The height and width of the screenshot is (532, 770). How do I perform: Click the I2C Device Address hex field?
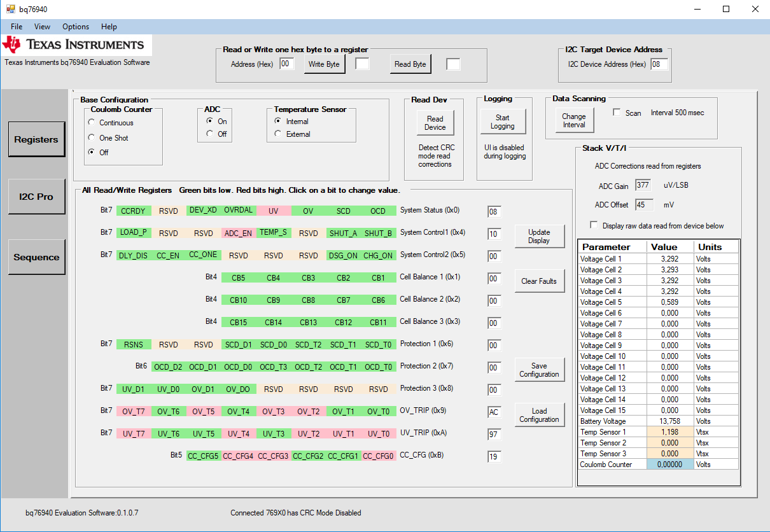coord(659,64)
